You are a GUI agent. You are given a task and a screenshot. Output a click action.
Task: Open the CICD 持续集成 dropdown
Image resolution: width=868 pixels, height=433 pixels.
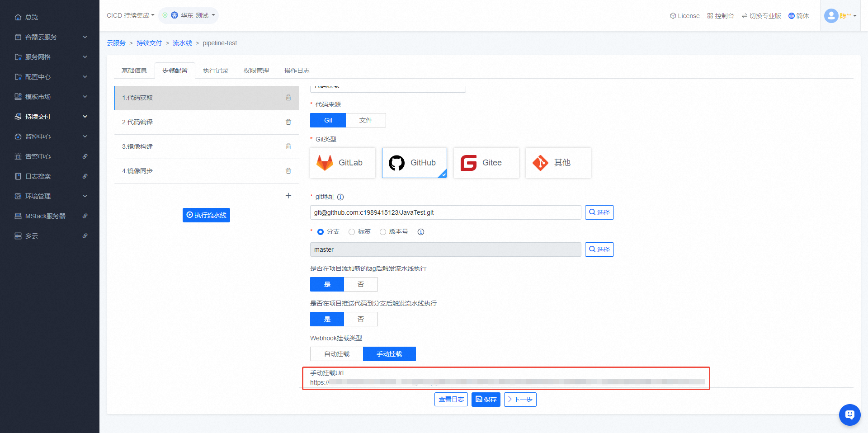130,15
